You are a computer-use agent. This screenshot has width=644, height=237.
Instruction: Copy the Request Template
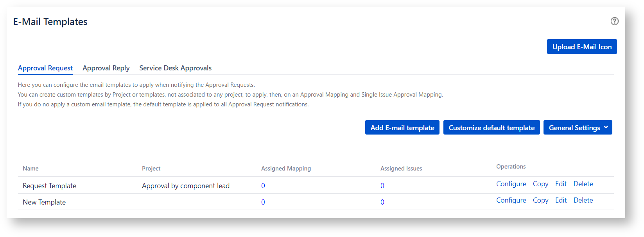(540, 184)
